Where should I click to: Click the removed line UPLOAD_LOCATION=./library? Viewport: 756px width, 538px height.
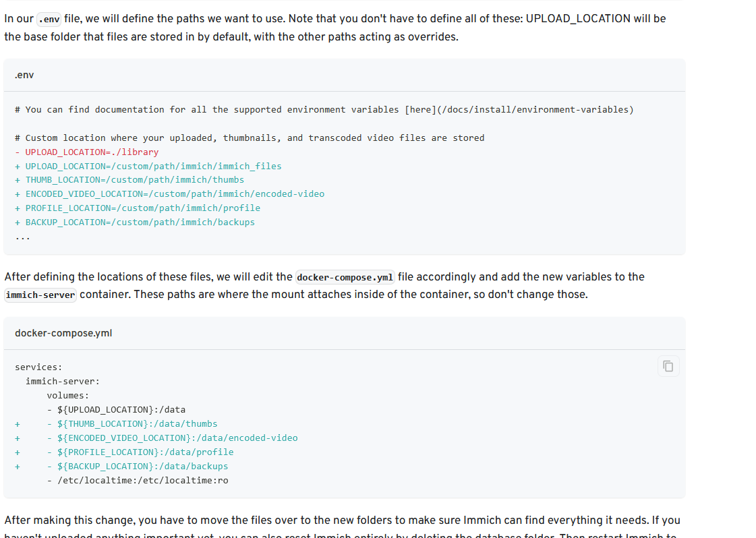[x=87, y=152]
